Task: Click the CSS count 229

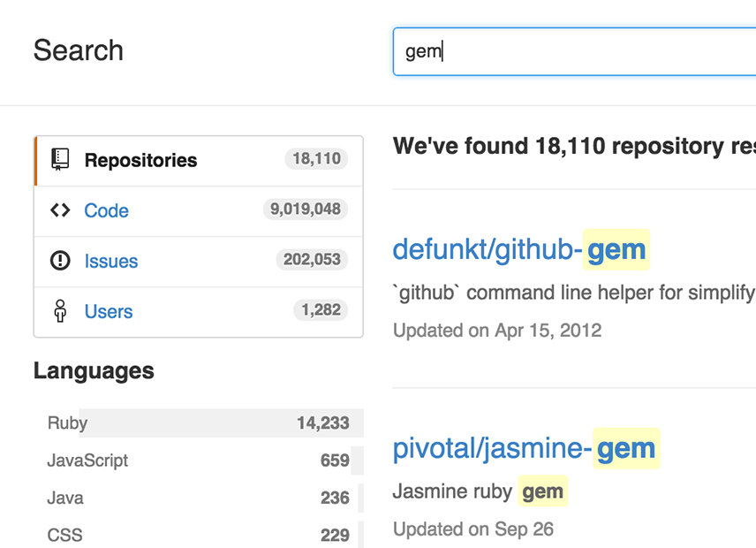Action: tap(335, 535)
